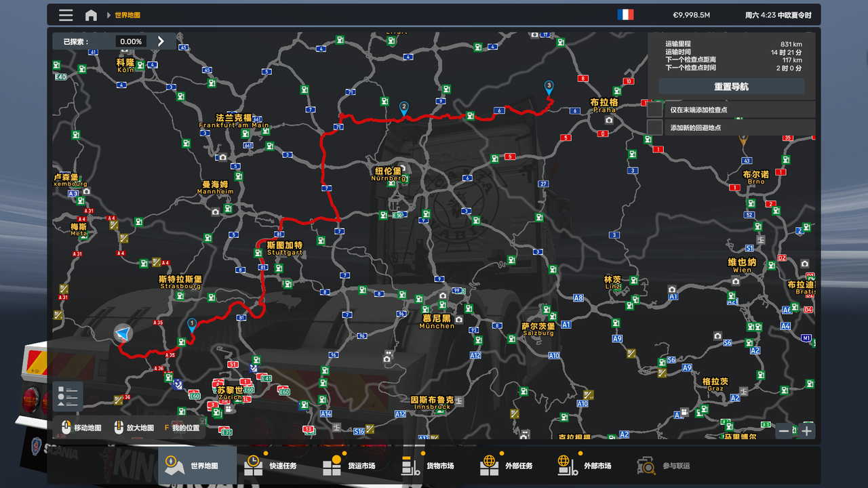Click the 117 km checkpoint distance
The image size is (868, 488).
click(792, 60)
